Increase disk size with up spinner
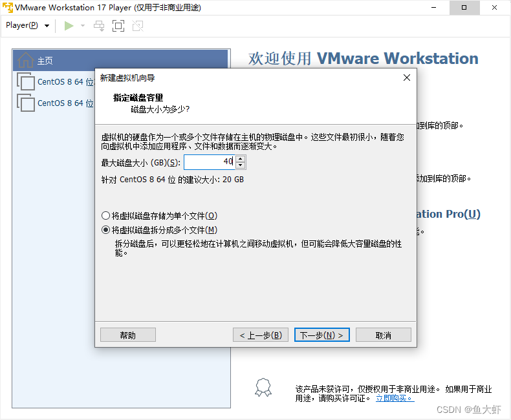 coord(241,158)
